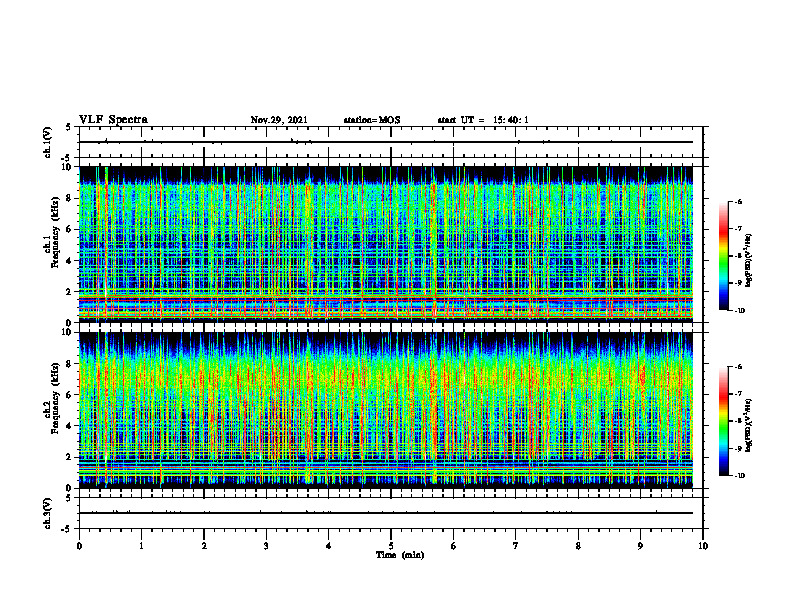Click the time axis tick label '5'
Viewport: 792px width, 612px height.
391,546
